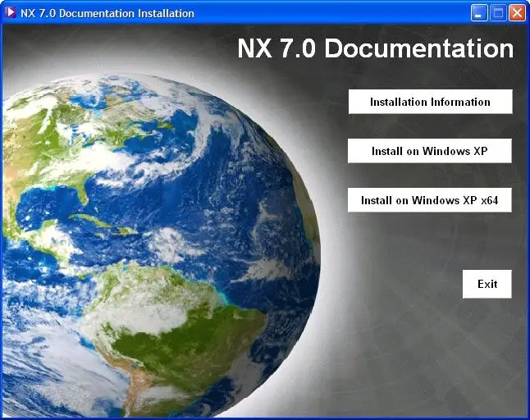Open the Installation Information button
Image resolution: width=530 pixels, height=420 pixels.
coord(430,102)
